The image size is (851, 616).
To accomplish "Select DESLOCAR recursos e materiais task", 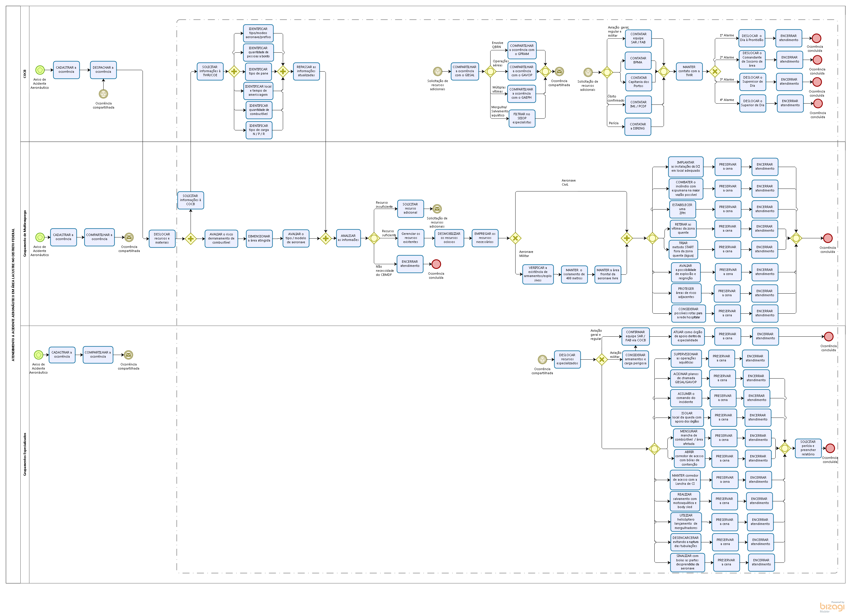I will 162,239.
